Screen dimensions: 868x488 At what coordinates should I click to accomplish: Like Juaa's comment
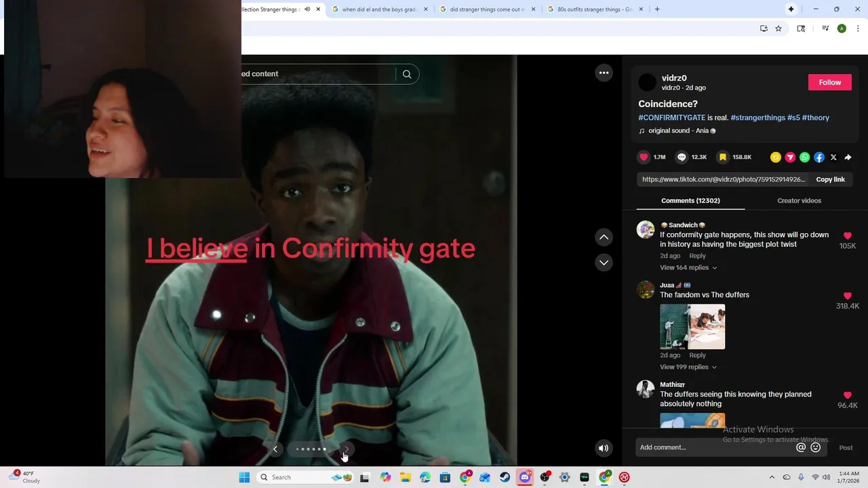[848, 296]
